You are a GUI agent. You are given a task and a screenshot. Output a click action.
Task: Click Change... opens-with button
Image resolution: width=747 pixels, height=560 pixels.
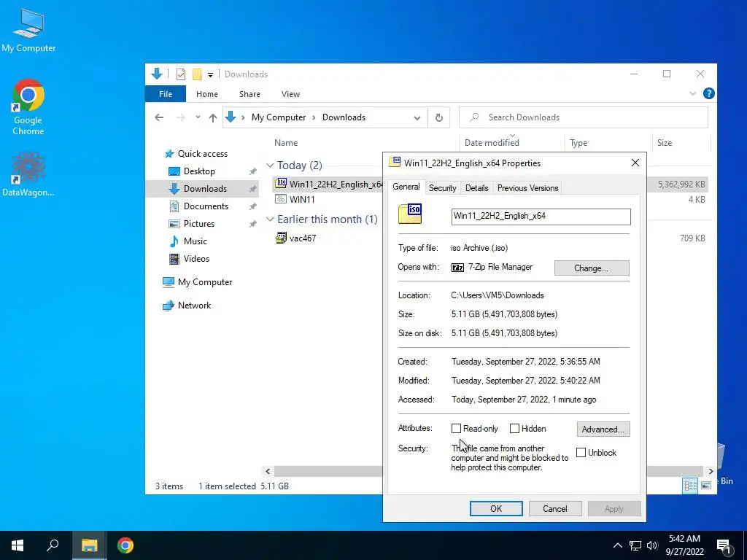tap(591, 268)
